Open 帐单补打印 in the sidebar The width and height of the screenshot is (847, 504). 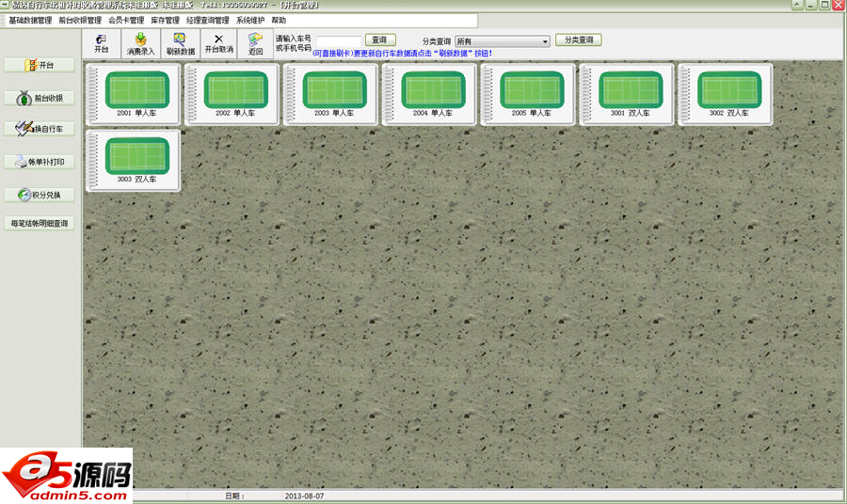(x=40, y=162)
